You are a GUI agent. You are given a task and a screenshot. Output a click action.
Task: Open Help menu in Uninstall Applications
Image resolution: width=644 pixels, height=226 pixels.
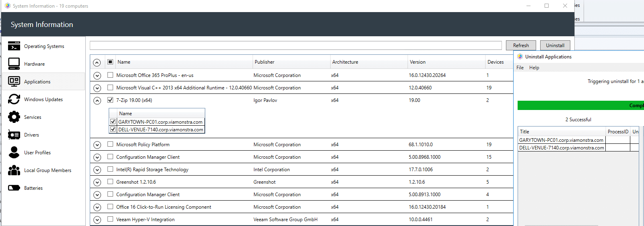tap(534, 68)
